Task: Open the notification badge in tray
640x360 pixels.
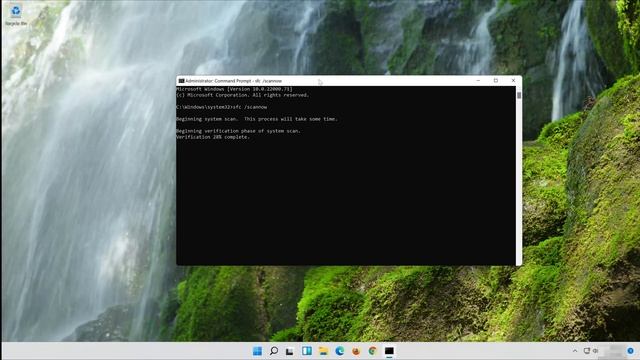Action: 631,351
